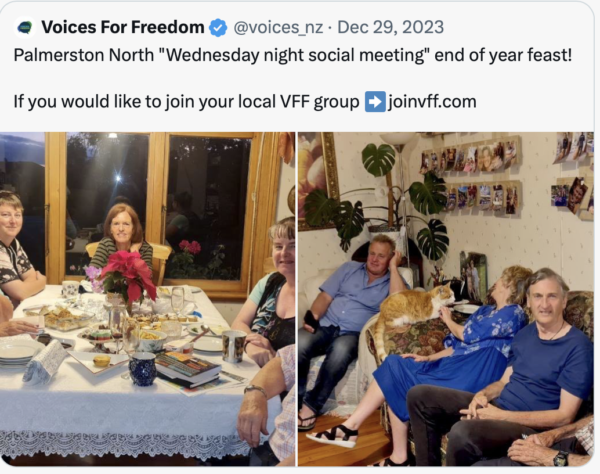This screenshot has height=474, width=600.
Task: Click the red poinsettia in the left photo
Action: tap(128, 273)
